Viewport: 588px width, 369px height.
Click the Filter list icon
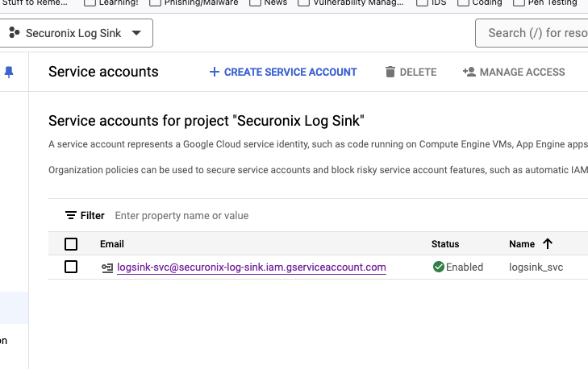click(71, 215)
